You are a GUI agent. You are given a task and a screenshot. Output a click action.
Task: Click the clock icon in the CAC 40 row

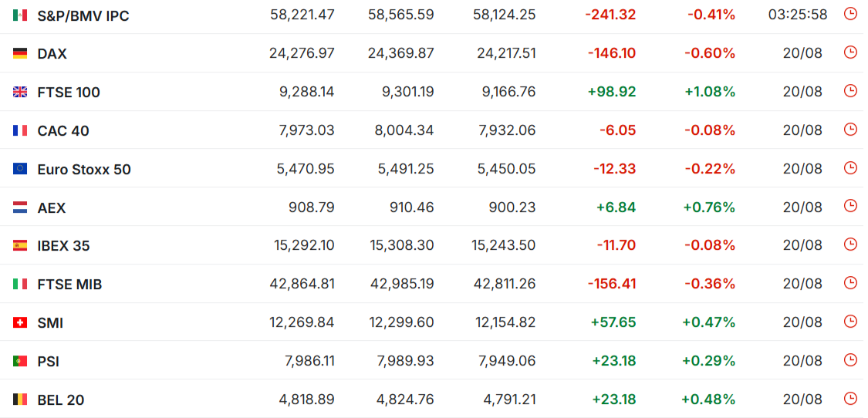point(849,130)
